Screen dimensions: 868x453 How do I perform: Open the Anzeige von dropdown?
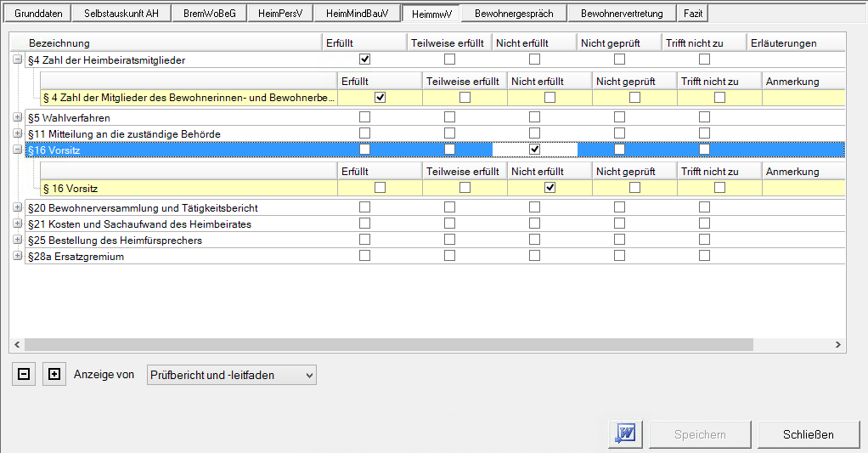click(231, 375)
